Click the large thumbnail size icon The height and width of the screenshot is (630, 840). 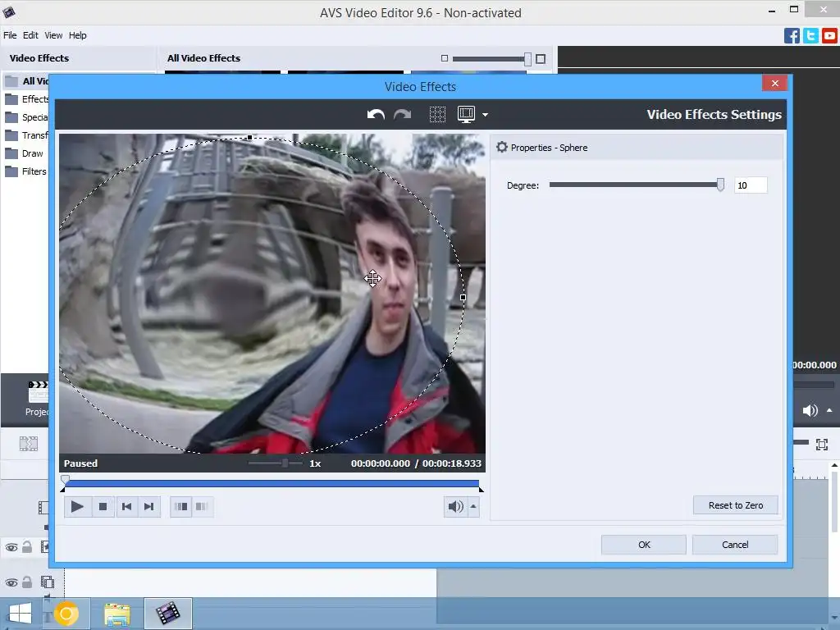[x=541, y=58]
